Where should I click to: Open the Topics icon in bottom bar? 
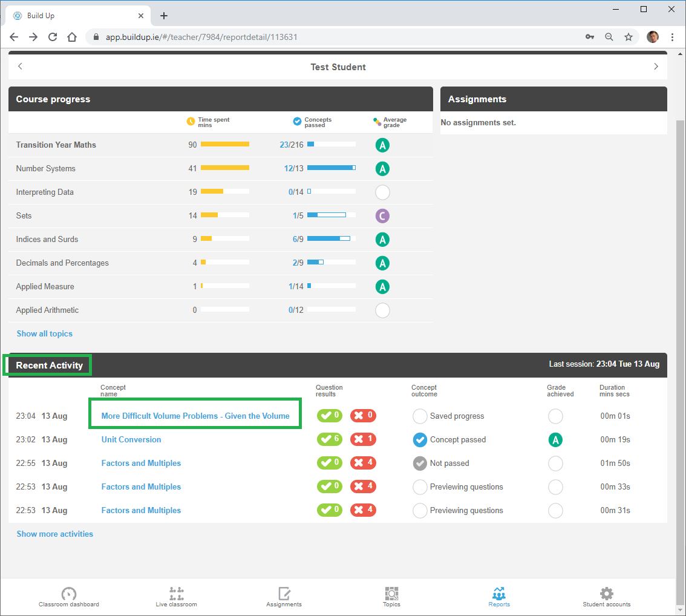391,594
